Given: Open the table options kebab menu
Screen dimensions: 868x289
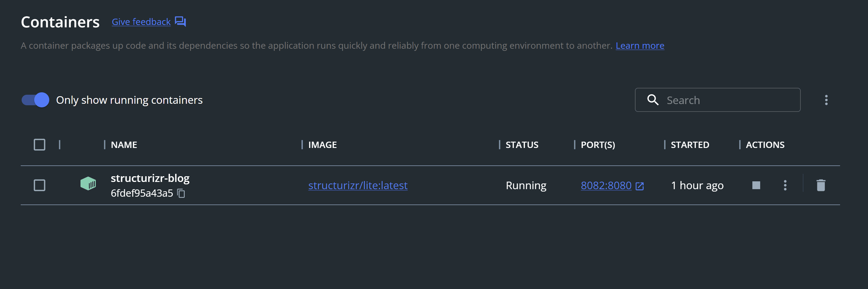Looking at the screenshot, I should pyautogui.click(x=826, y=100).
